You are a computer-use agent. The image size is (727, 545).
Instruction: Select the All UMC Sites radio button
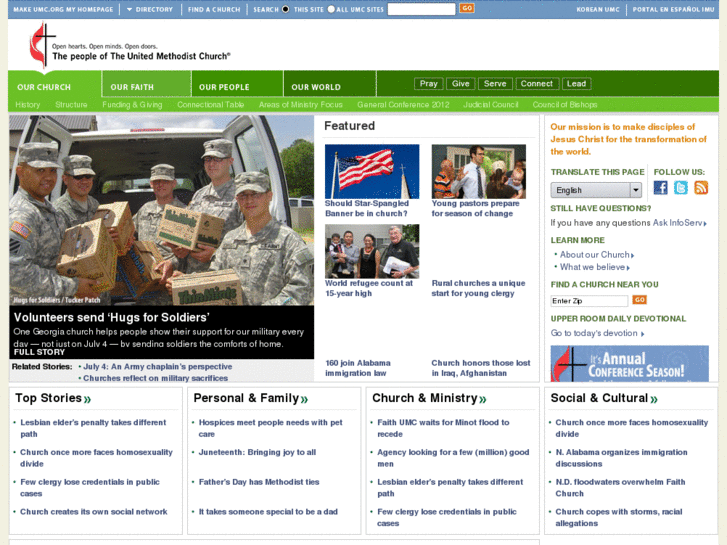coord(331,9)
